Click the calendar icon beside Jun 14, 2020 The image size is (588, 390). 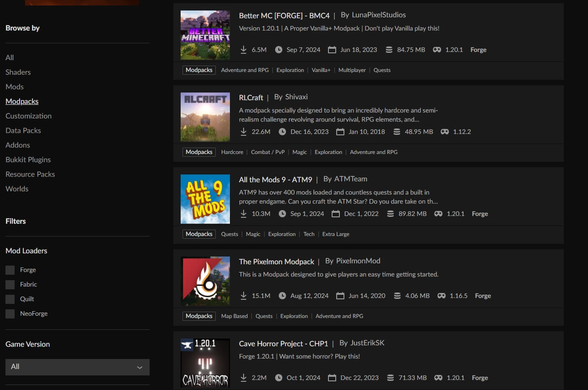340,296
